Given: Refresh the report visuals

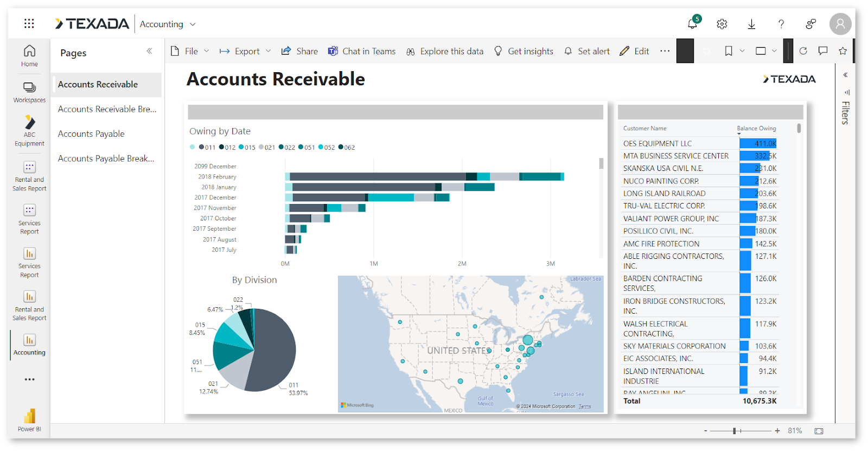Looking at the screenshot, I should (803, 51).
